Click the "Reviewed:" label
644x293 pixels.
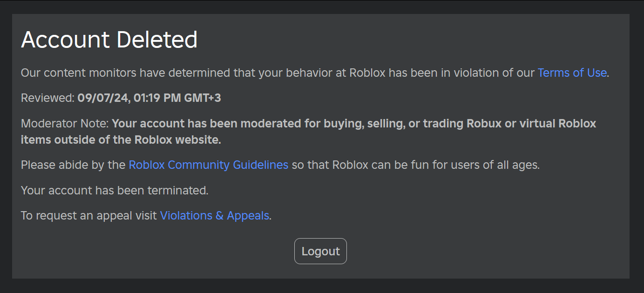point(47,98)
